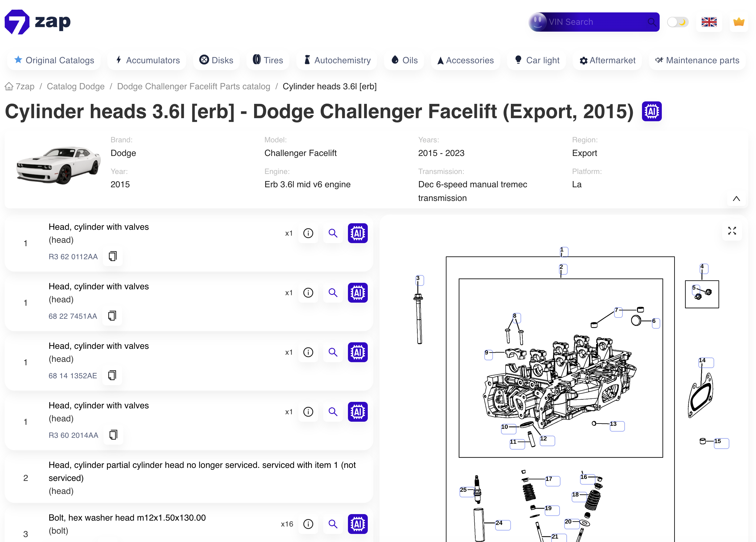Screen dimensions: 756x542
Task: Open the Maintenance parts section
Action: 697,60
